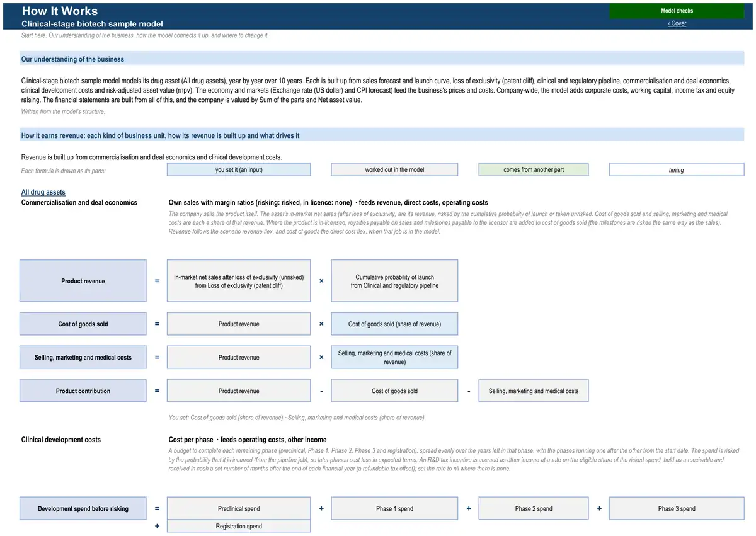Click the 'You set: Cost of goods sold' note
This screenshot has height=536, width=756.
pyautogui.click(x=297, y=418)
